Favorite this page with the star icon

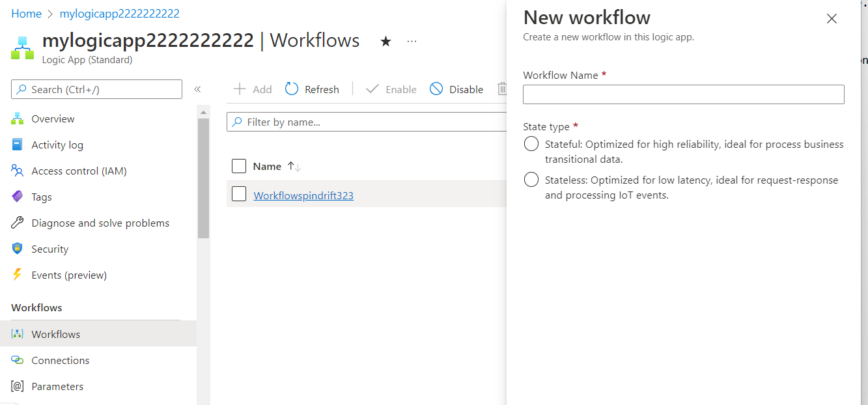pyautogui.click(x=385, y=42)
